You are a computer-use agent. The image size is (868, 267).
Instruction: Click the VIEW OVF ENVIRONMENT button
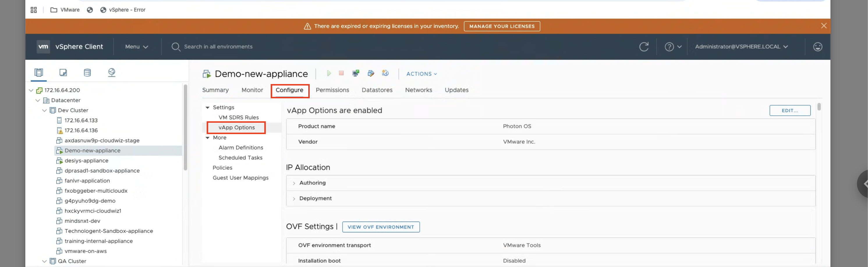pyautogui.click(x=381, y=227)
